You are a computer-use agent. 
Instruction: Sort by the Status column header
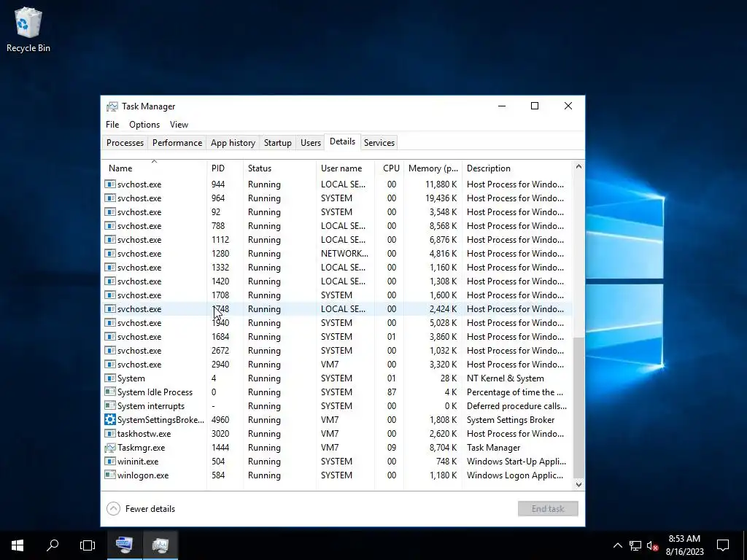click(x=279, y=168)
